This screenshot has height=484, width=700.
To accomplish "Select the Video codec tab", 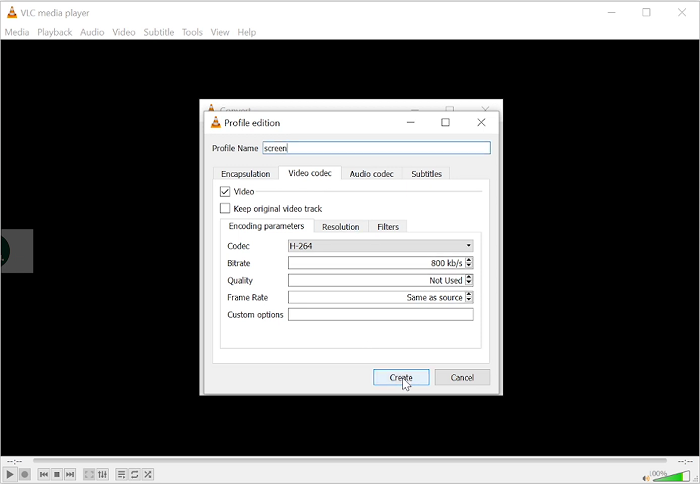I will pos(310,173).
